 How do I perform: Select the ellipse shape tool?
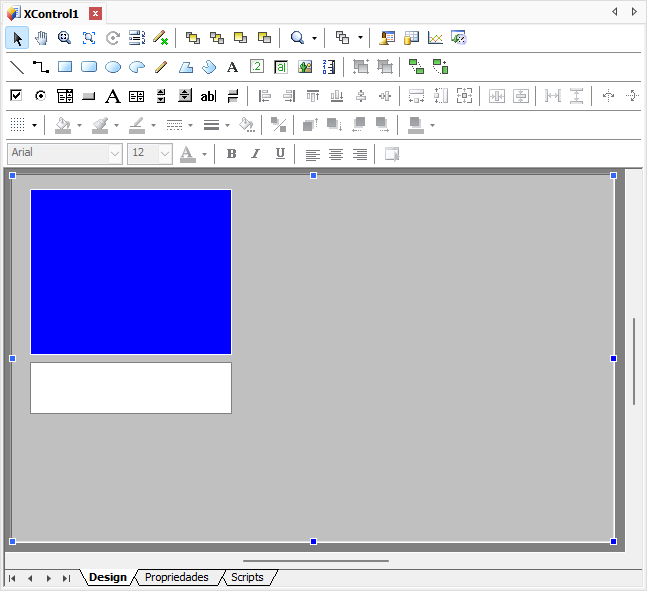tap(113, 67)
